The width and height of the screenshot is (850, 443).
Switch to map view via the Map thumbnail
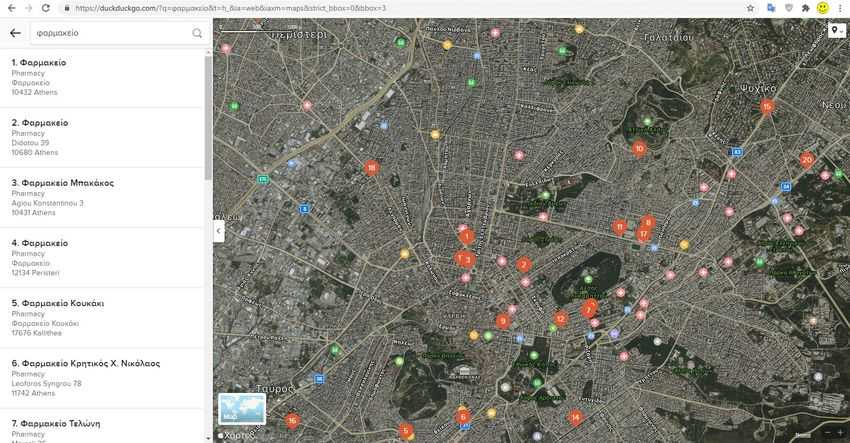coord(242,409)
